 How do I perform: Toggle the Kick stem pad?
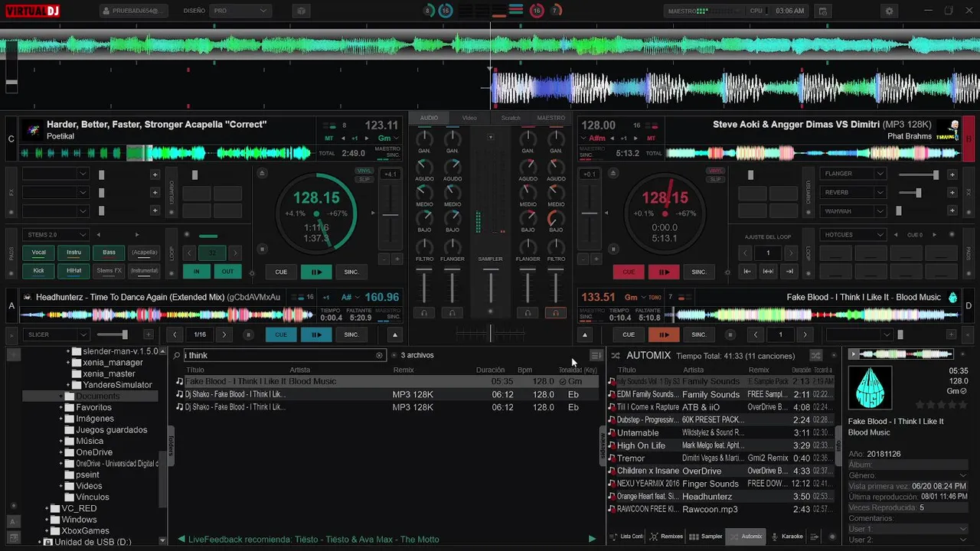tap(38, 270)
